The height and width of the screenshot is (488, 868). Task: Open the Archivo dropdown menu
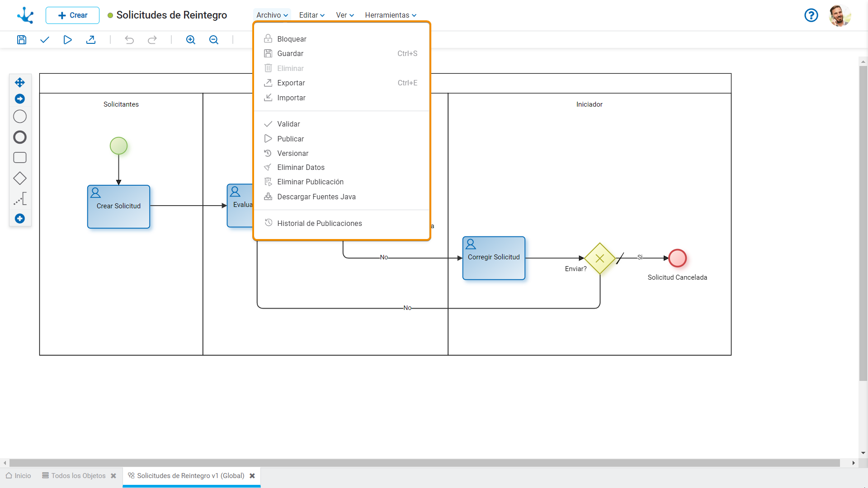[x=272, y=15]
